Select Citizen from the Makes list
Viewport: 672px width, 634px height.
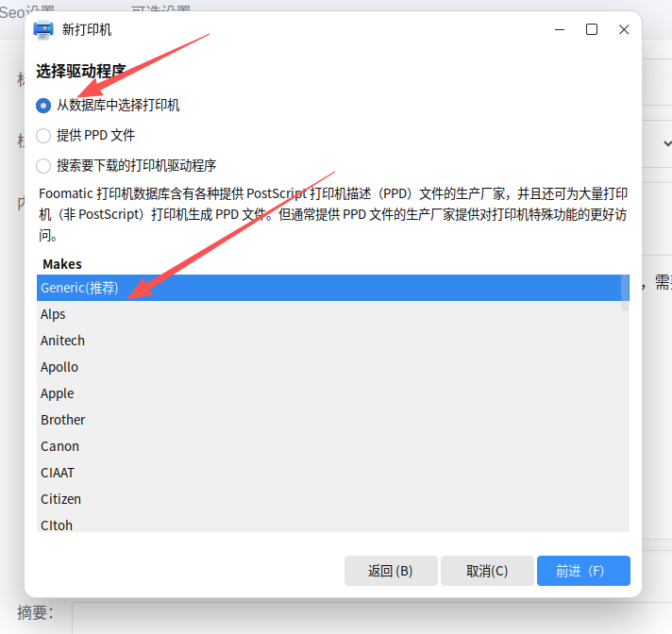60,499
